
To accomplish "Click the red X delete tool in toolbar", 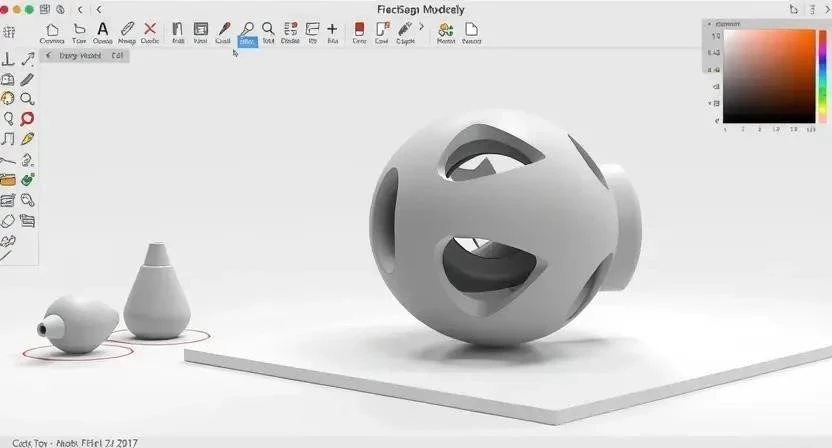I will 150,30.
